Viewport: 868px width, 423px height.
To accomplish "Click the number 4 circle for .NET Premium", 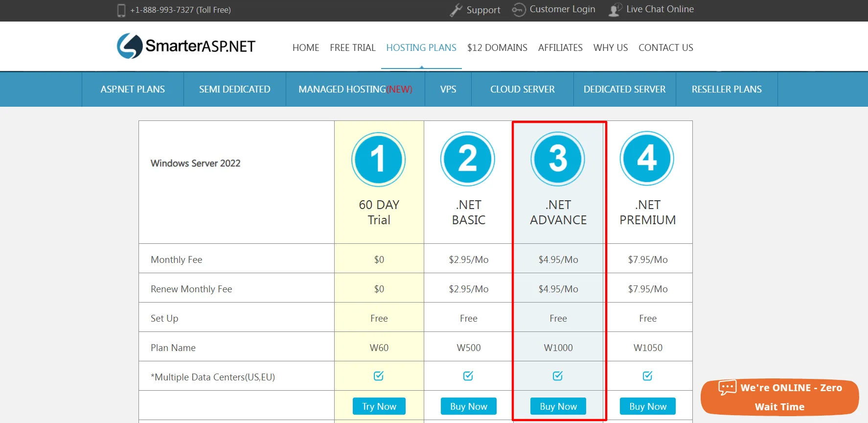I will pyautogui.click(x=647, y=158).
